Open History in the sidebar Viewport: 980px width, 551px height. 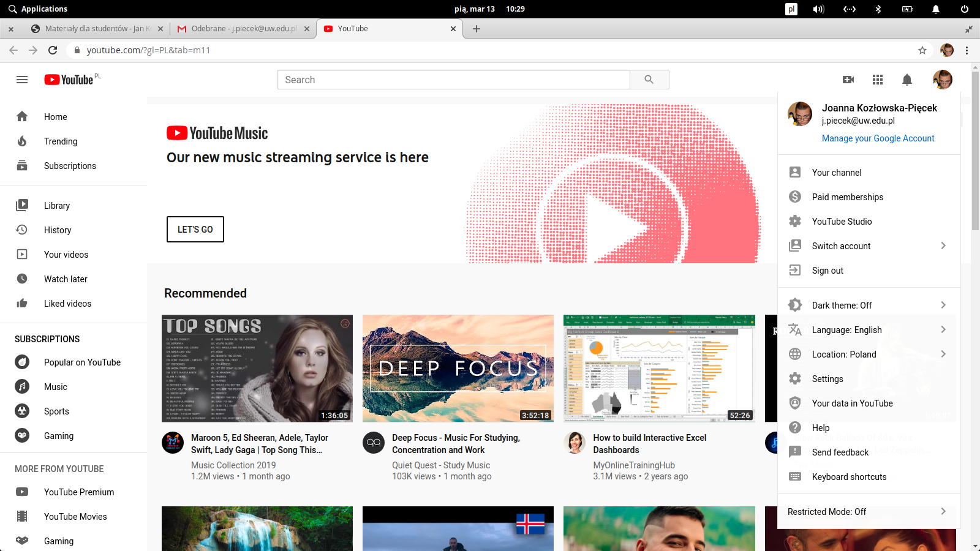[73, 230]
